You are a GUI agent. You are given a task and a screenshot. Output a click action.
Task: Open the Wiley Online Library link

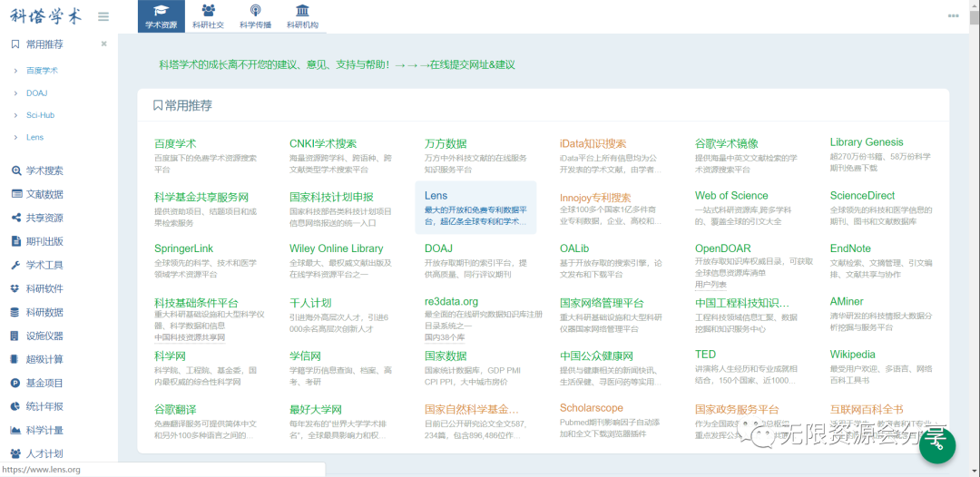[337, 248]
